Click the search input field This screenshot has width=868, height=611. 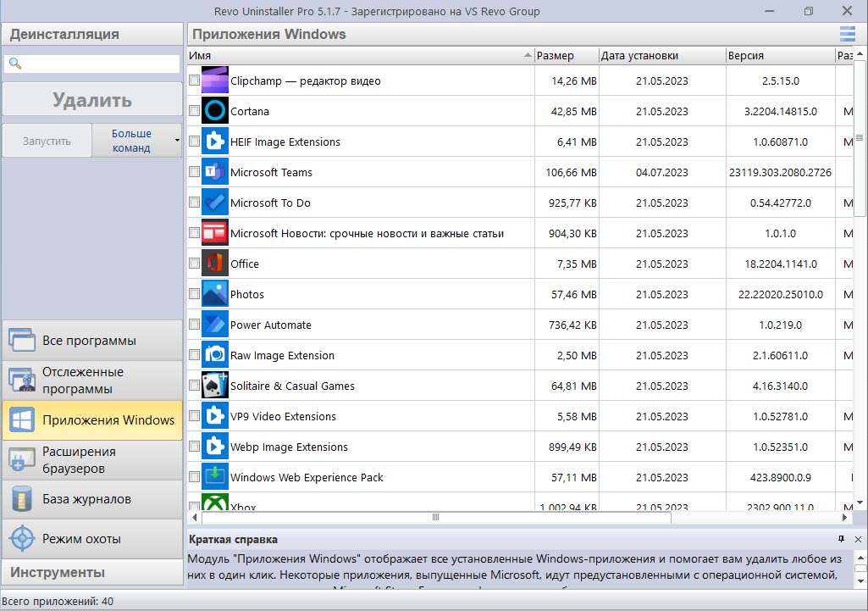tap(92, 64)
